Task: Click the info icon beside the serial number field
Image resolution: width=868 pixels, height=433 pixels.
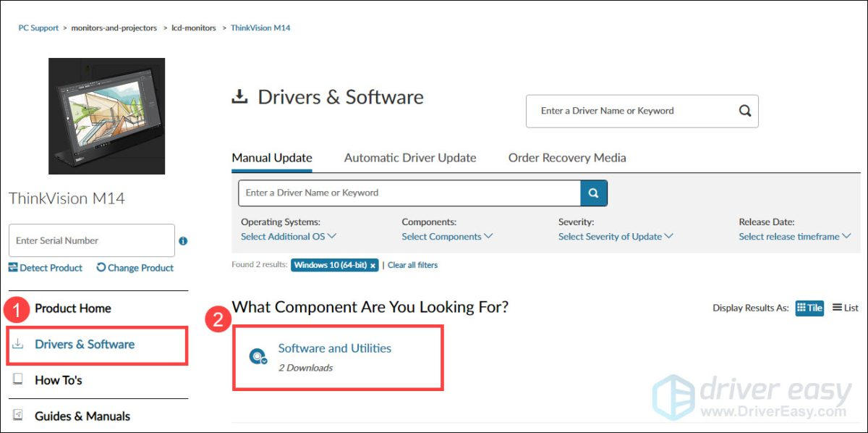Action: (x=182, y=241)
